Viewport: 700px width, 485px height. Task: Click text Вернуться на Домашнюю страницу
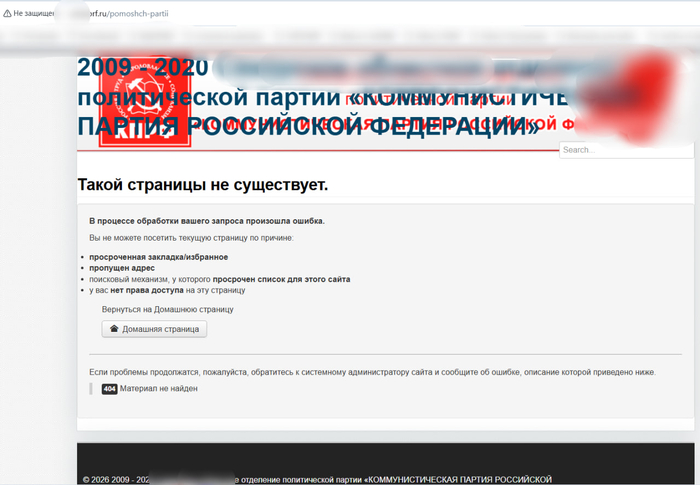tap(167, 309)
